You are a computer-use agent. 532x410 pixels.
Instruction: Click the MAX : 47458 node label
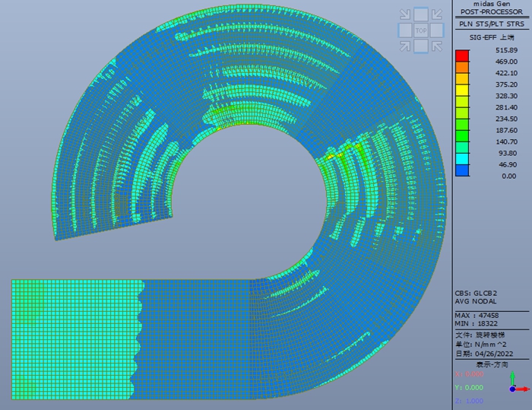pos(479,314)
